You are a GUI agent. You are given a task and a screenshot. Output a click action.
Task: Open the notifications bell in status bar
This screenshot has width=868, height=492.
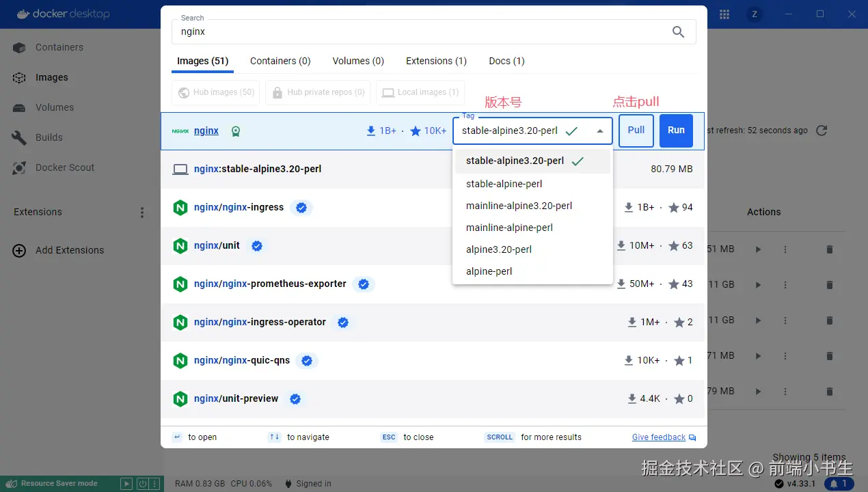coord(839,484)
